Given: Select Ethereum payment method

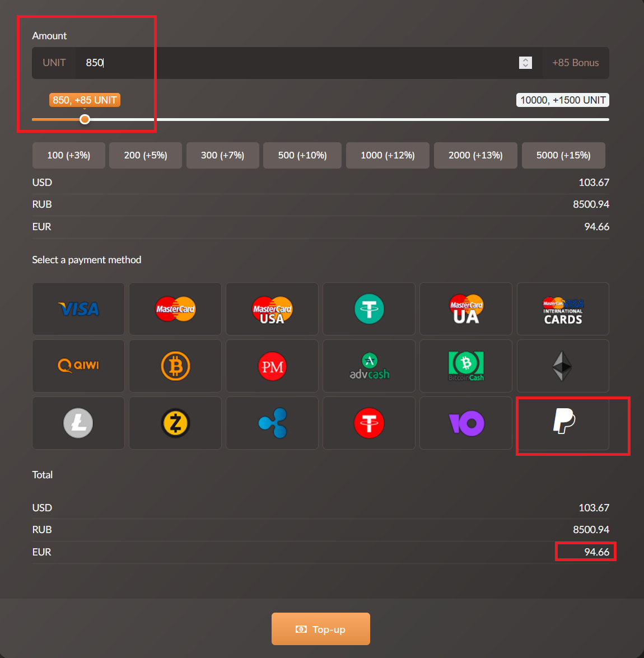Looking at the screenshot, I should tap(563, 366).
